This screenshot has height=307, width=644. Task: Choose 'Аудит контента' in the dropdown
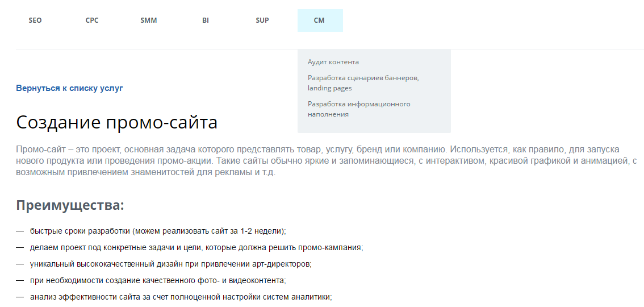tap(333, 62)
